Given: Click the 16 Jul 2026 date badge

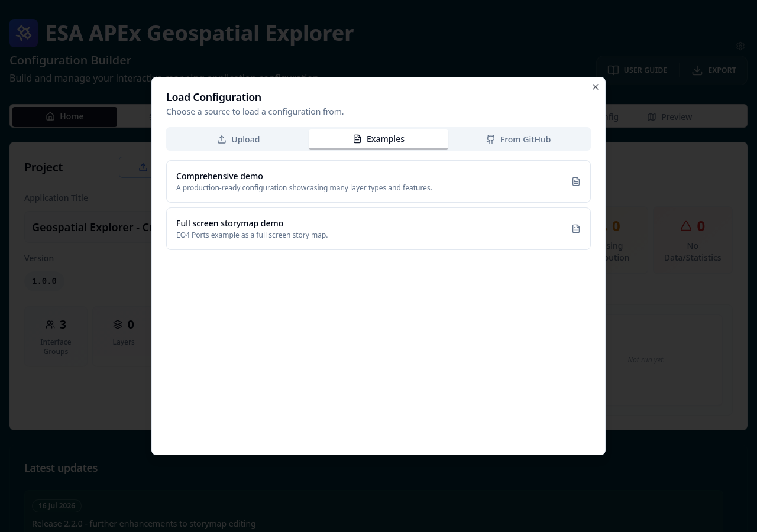Looking at the screenshot, I should pyautogui.click(x=57, y=506).
